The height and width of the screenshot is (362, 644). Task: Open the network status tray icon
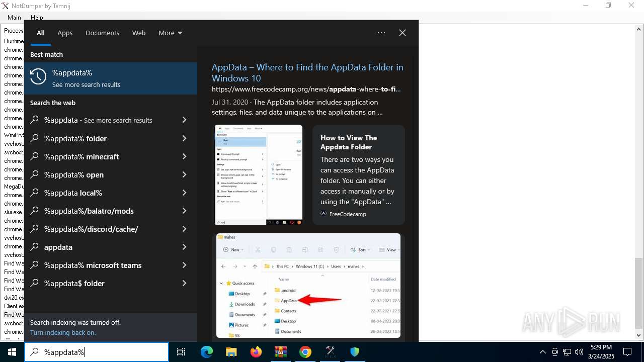567,352
